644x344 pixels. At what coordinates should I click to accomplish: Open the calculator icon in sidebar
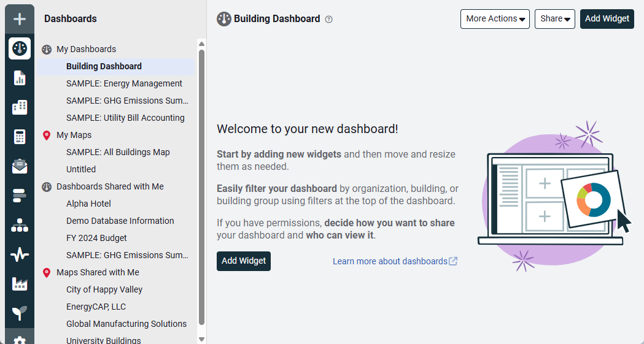(x=20, y=137)
